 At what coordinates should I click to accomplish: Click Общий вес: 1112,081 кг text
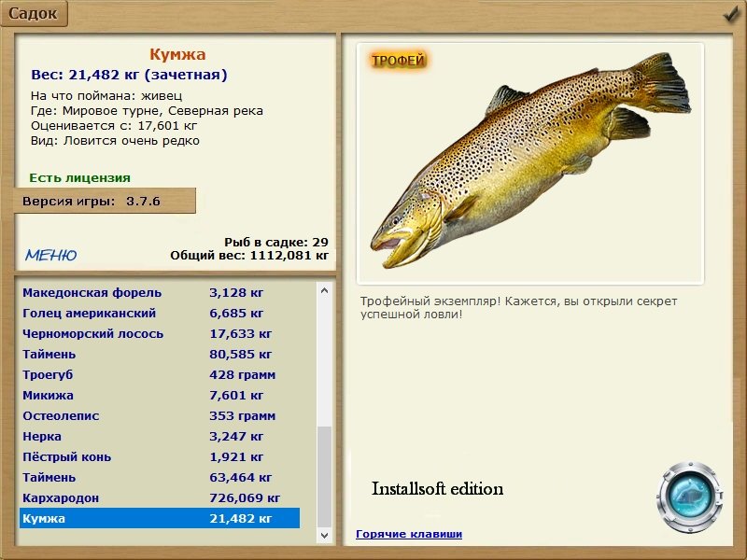[x=249, y=255]
